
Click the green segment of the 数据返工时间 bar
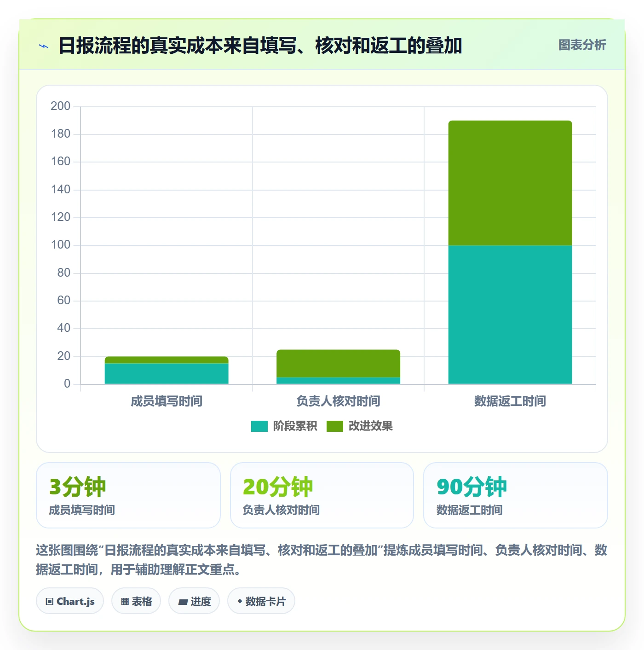[510, 183]
